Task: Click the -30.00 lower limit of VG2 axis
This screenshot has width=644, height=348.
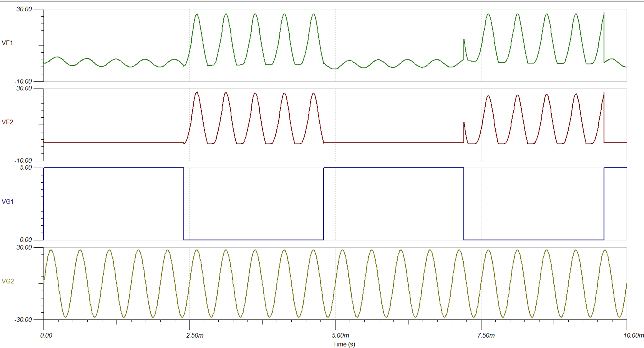Action: 23,320
